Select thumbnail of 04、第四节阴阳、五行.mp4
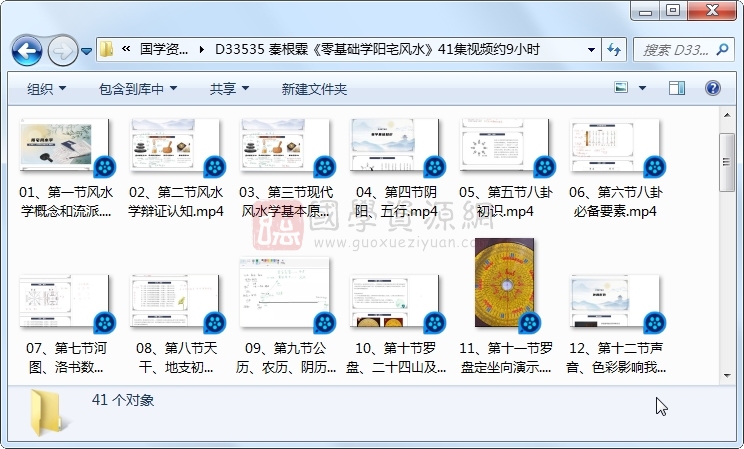The image size is (744, 449). 394,145
